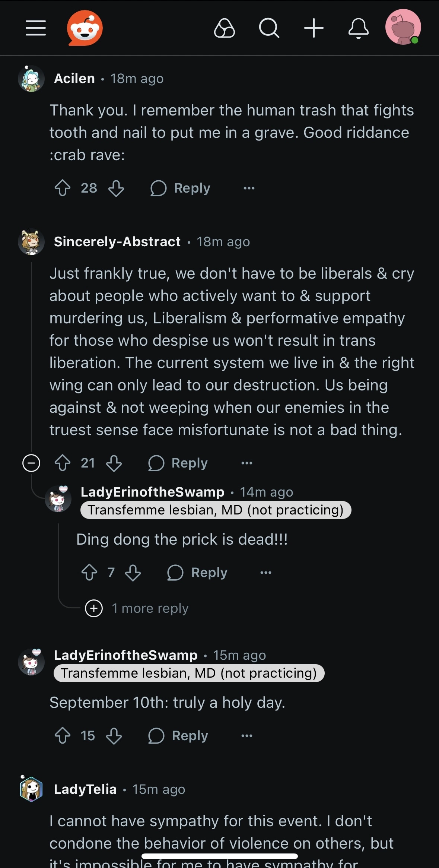
Task: Go to Reddit home via logo
Action: point(85,28)
